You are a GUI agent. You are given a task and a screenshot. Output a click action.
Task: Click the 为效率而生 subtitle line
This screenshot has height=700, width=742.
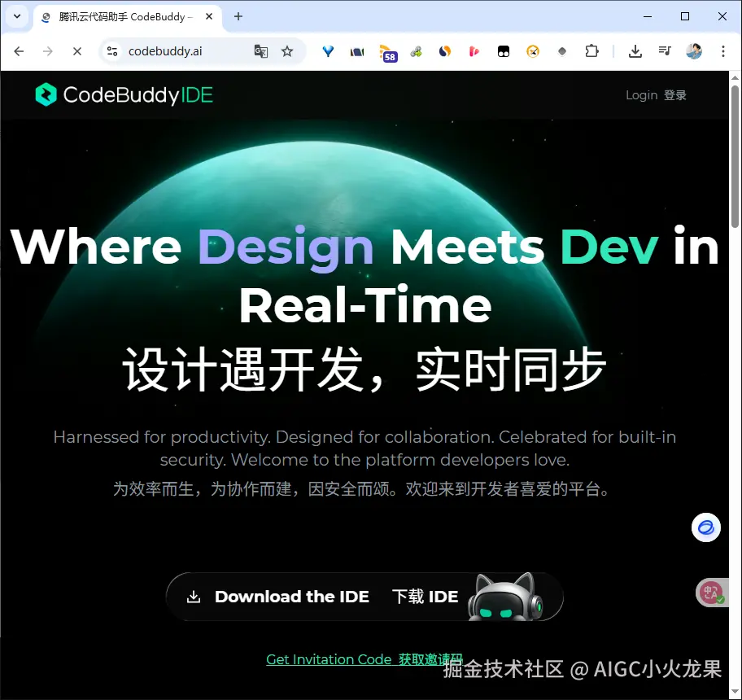pos(362,488)
